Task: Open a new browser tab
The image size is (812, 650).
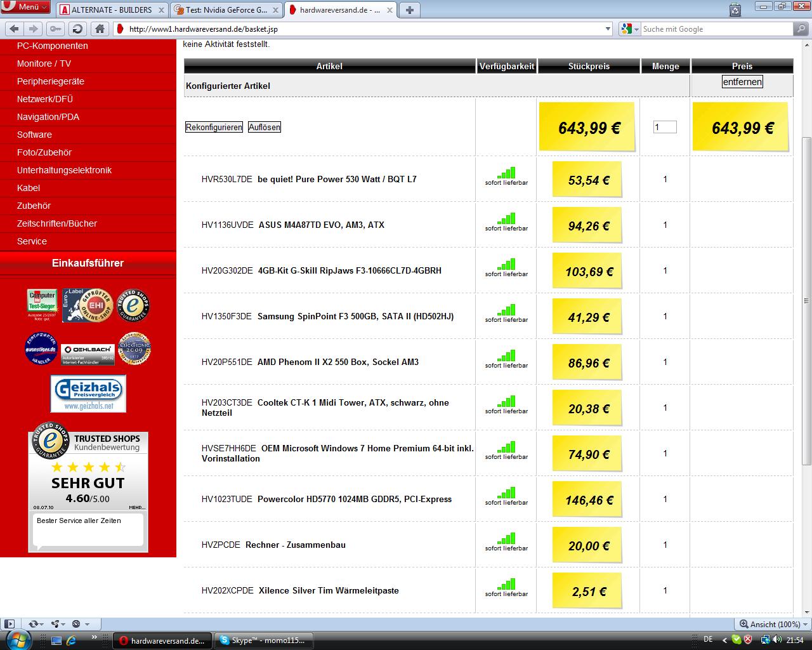Action: point(410,10)
